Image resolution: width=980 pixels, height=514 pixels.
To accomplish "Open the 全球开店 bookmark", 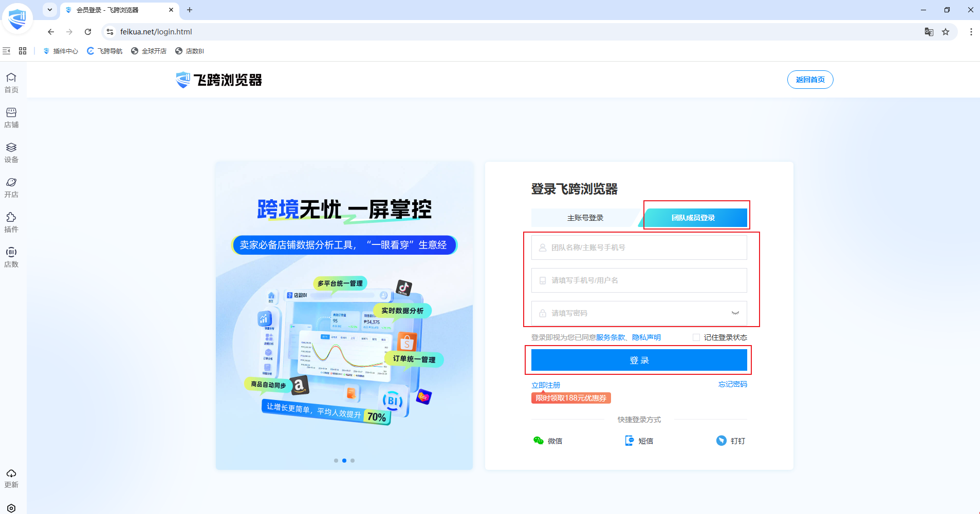I will click(x=149, y=51).
